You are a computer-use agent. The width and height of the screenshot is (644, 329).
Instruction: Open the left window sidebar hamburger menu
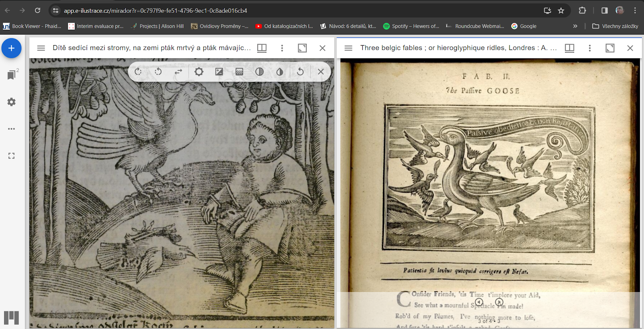point(41,48)
